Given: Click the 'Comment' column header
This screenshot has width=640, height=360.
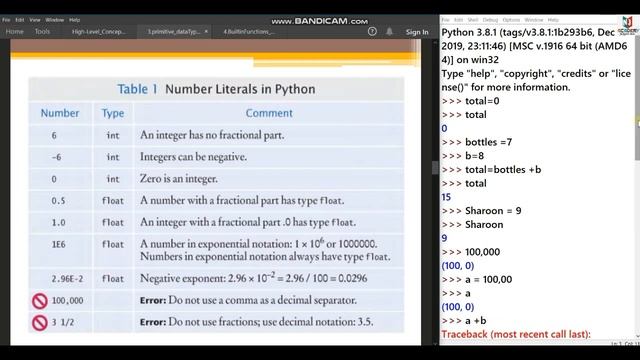Looking at the screenshot, I should (x=269, y=113).
